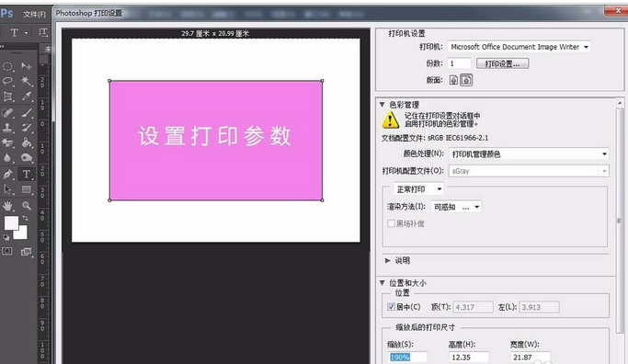Click the Photoshop Ps logo
This screenshot has height=364, width=628.
[6, 13]
